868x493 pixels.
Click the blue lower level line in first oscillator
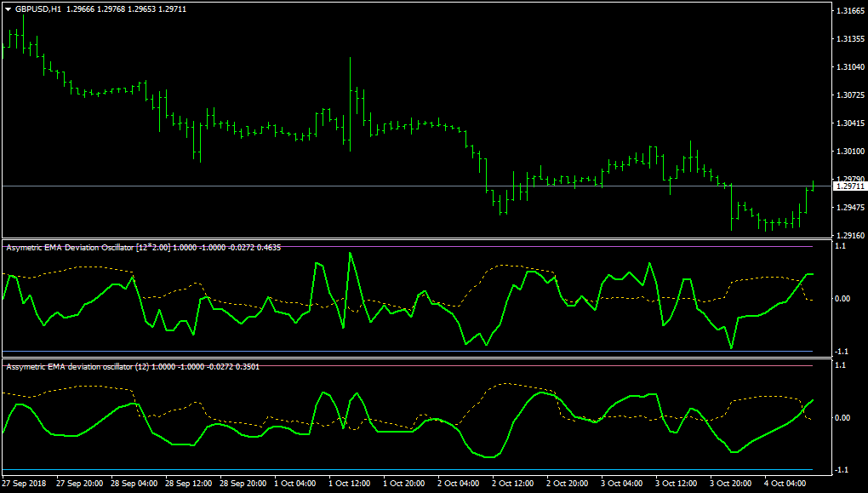point(408,351)
